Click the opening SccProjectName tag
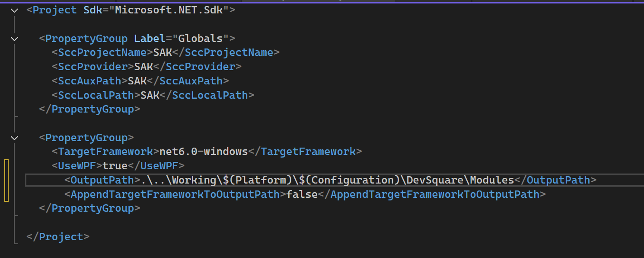This screenshot has width=644, height=258. point(102,52)
